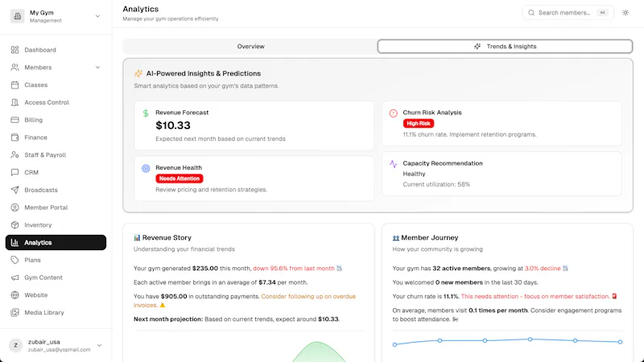Click the Analytics bar chart icon
644x362 pixels.
14,243
